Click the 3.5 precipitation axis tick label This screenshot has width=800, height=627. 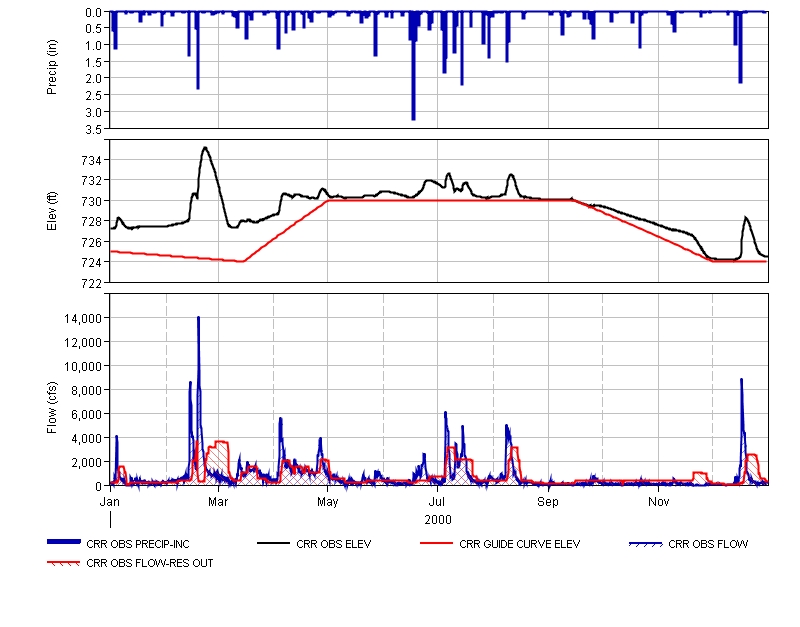pos(92,129)
